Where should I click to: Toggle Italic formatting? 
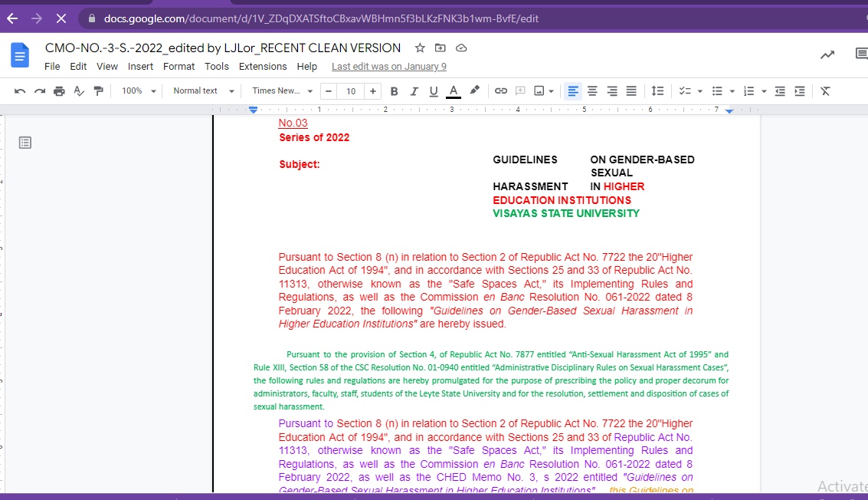click(x=414, y=91)
